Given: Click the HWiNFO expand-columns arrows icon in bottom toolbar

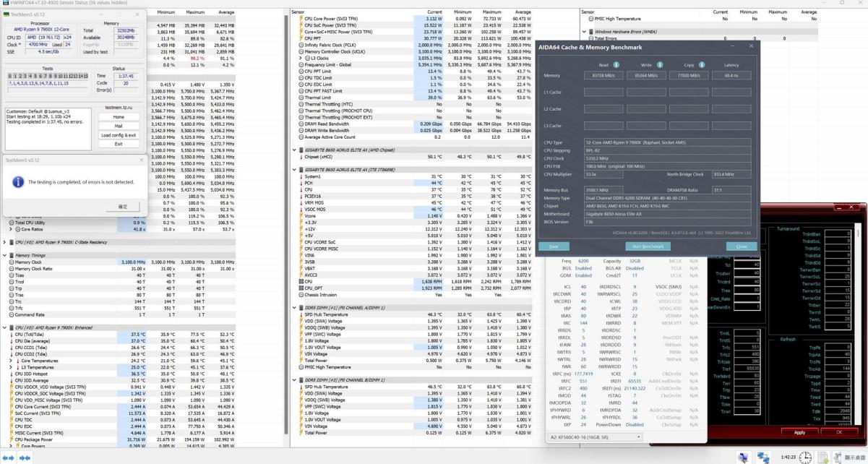Looking at the screenshot, I should (7, 457).
